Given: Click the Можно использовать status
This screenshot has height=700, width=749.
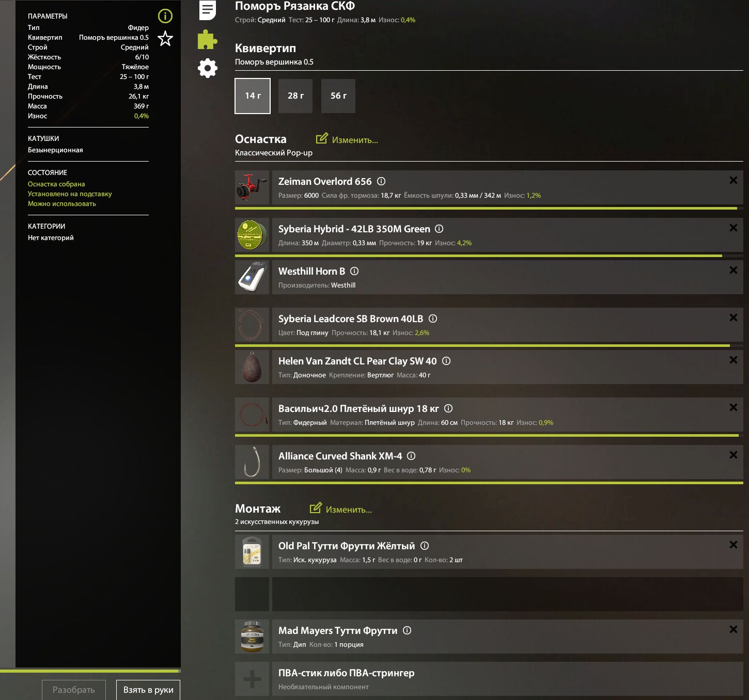Looking at the screenshot, I should click(x=62, y=203).
